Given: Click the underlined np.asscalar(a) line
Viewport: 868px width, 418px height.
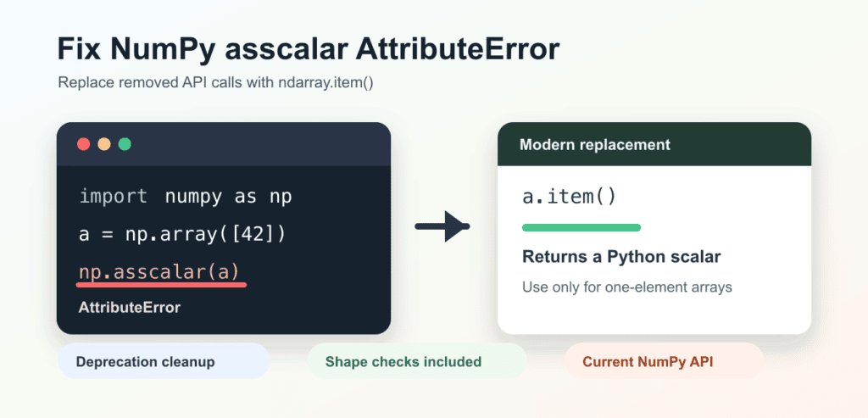Looking at the screenshot, I should (x=159, y=272).
